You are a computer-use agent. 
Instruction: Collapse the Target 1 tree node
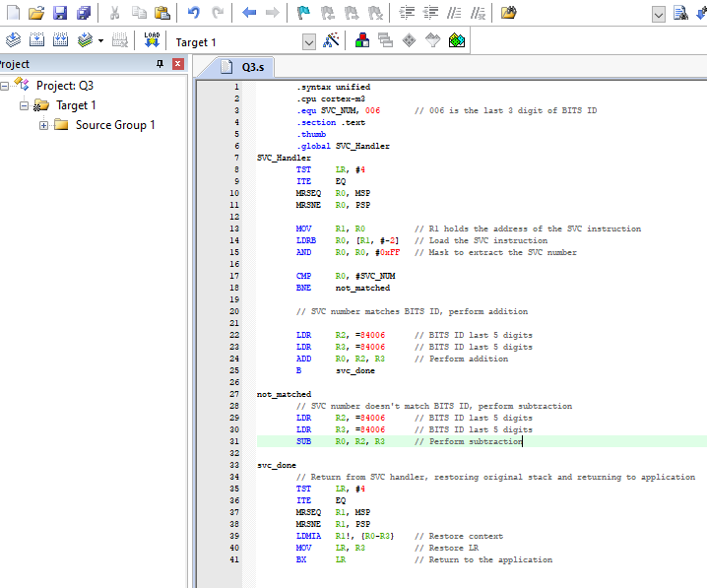tap(25, 105)
